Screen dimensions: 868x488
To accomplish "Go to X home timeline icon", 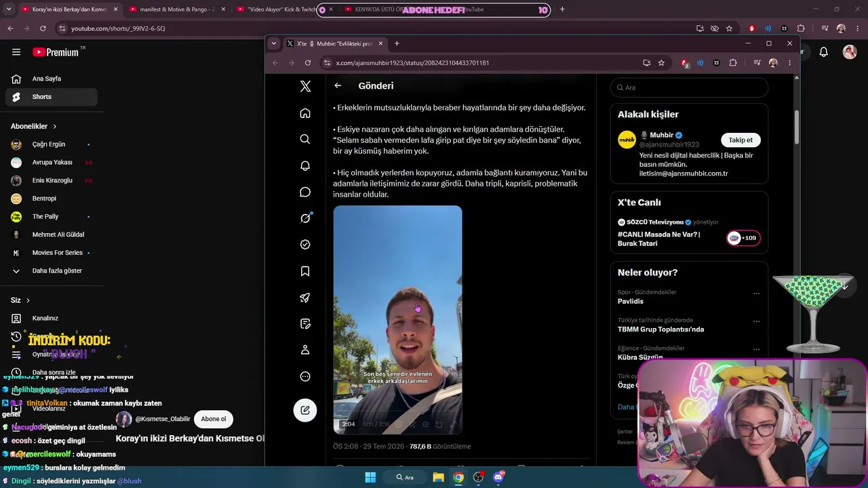I will tap(305, 113).
